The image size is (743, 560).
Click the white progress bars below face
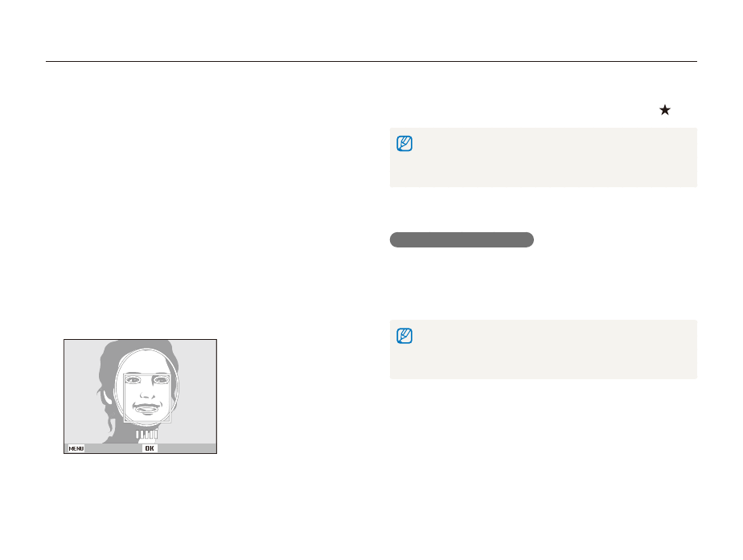[146, 435]
